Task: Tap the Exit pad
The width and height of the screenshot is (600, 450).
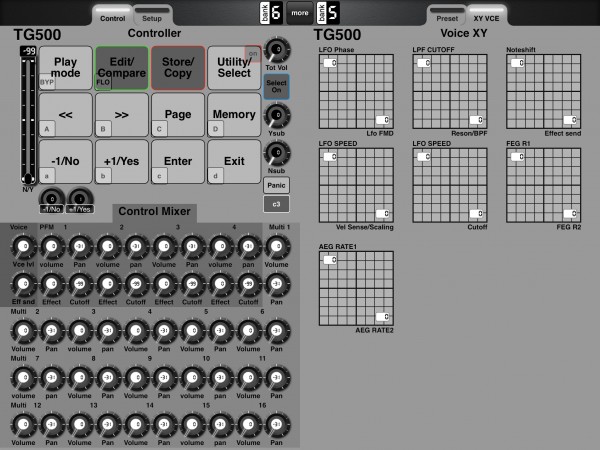Action: [234, 161]
